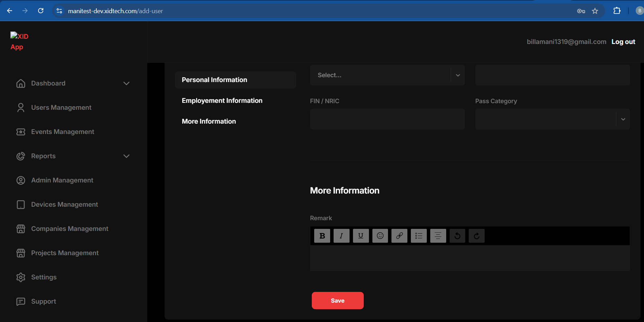644x322 pixels.
Task: Reload the browser page
Action: 41,11
